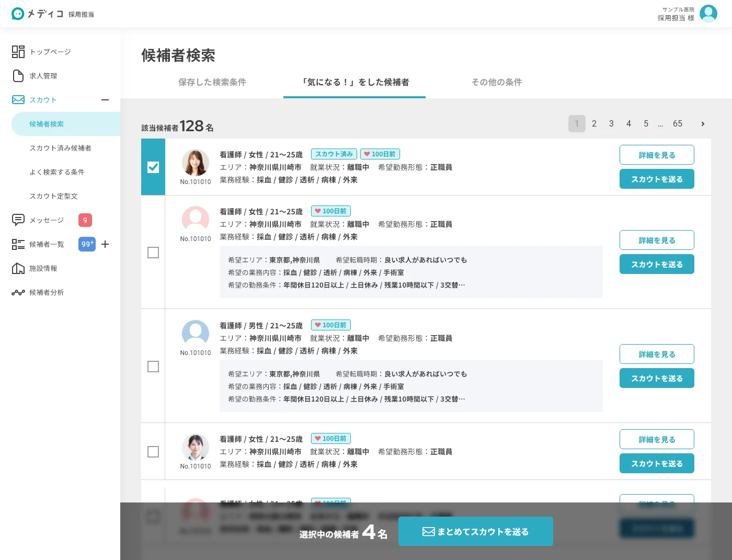Switch to その他の条件 tab
The width and height of the screenshot is (732, 560).
pos(497,82)
